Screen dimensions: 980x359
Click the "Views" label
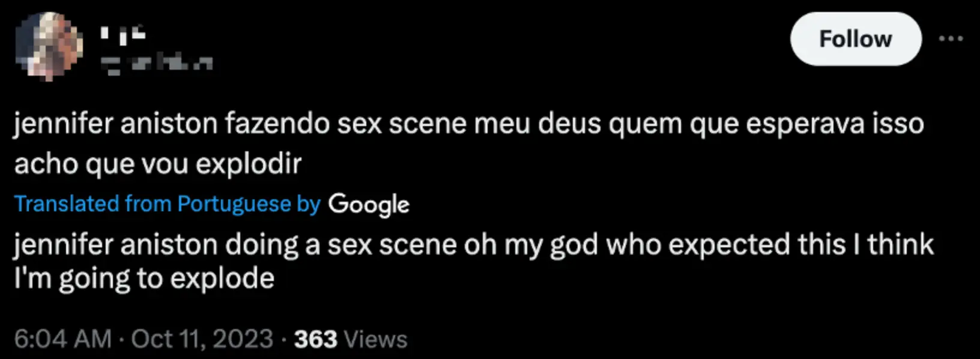tap(376, 339)
